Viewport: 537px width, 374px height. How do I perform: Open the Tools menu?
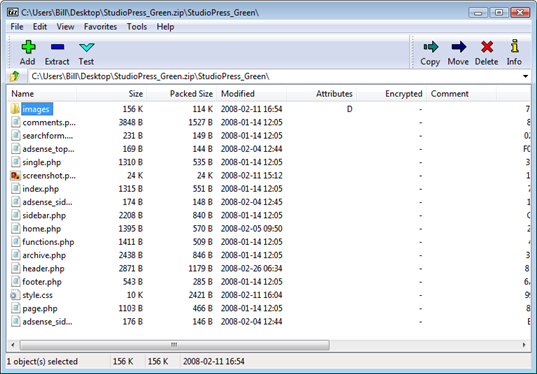[x=137, y=27]
